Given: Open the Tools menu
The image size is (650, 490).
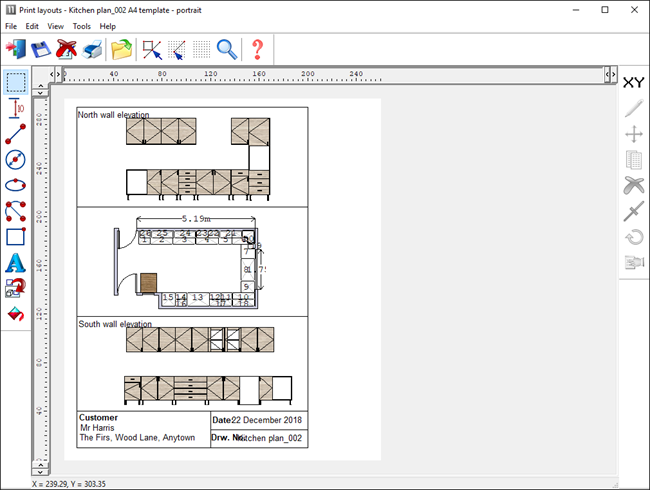Looking at the screenshot, I should tap(81, 26).
